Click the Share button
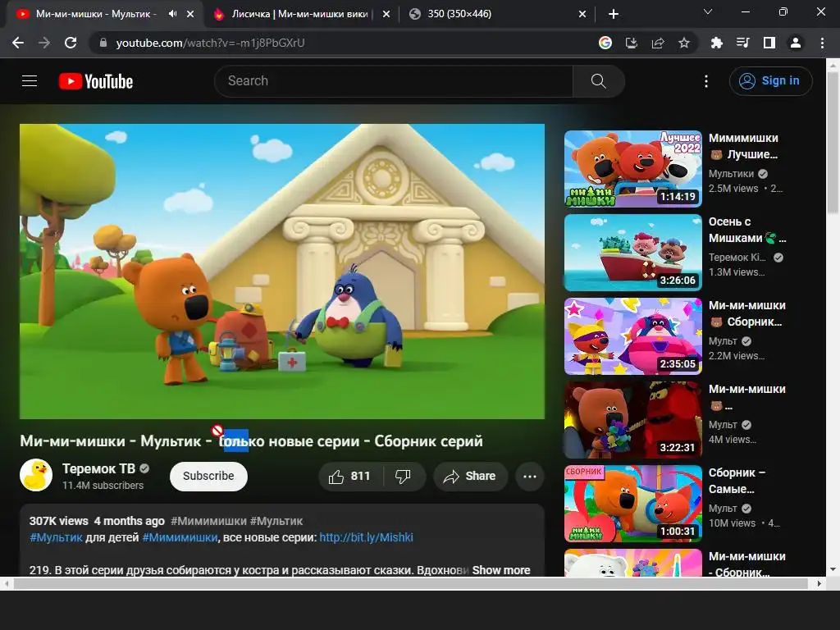 pos(470,477)
